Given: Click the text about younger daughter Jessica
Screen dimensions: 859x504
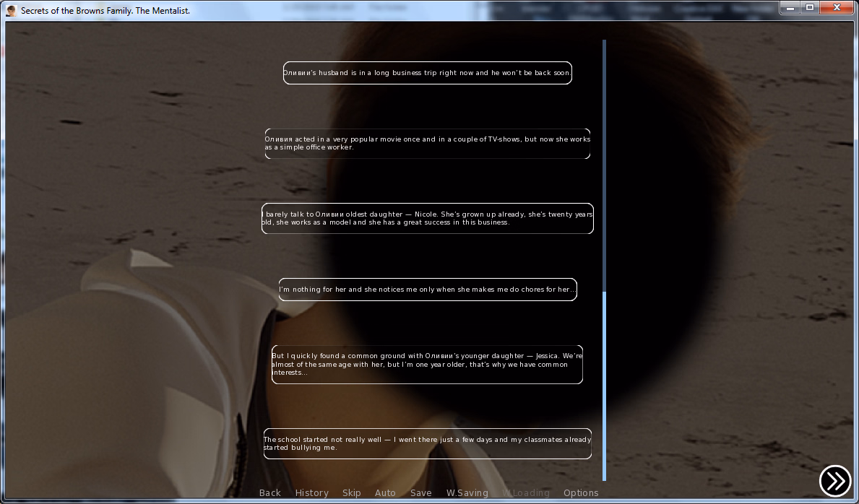Looking at the screenshot, I should point(427,365).
